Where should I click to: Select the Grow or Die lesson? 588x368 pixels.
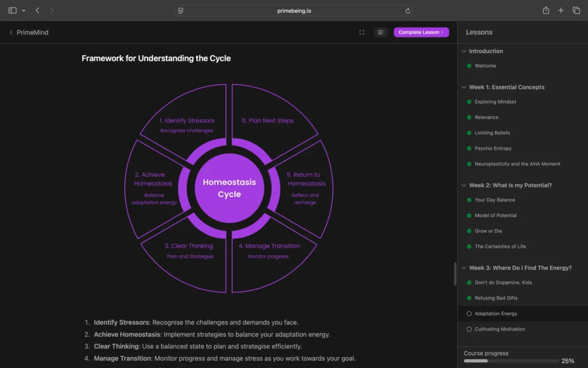point(488,231)
